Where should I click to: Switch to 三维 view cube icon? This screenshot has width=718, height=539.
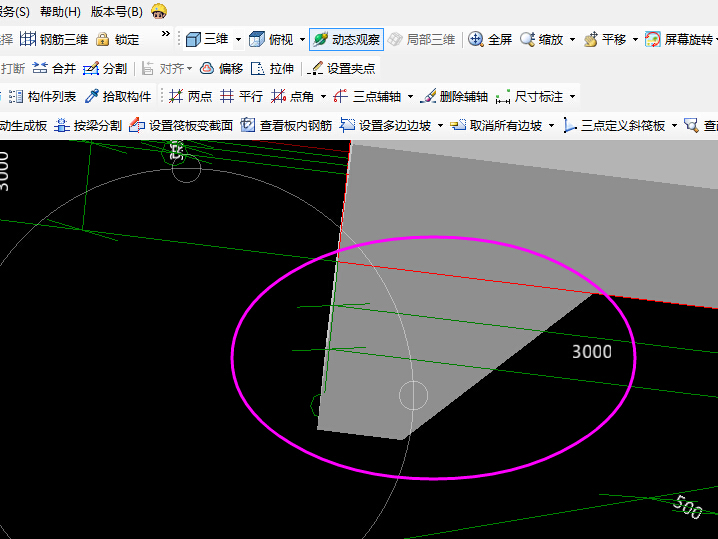(x=193, y=40)
